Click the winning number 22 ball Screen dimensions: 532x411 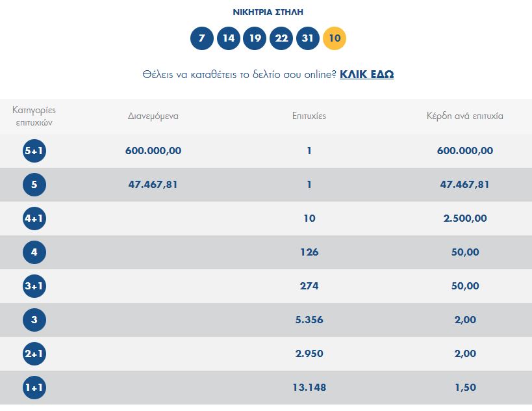coord(281,38)
